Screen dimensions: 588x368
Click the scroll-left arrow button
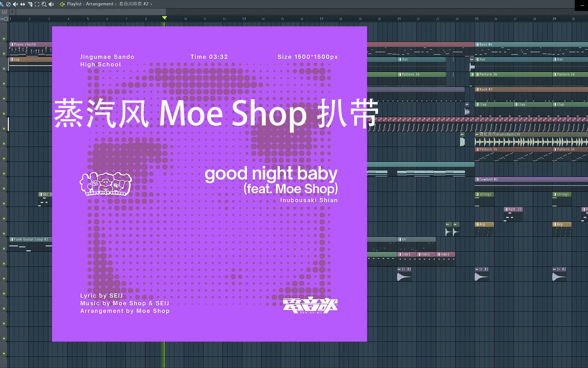point(12,12)
